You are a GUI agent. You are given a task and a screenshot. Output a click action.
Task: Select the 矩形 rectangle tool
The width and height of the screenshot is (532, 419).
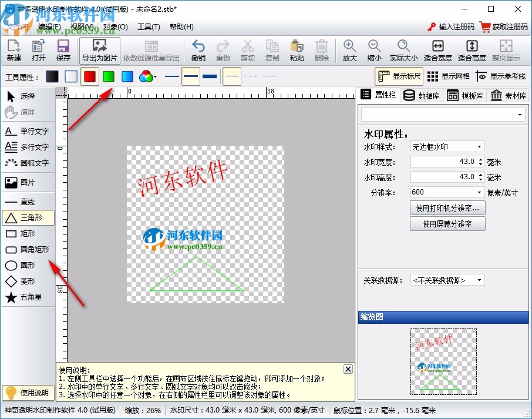pyautogui.click(x=28, y=234)
